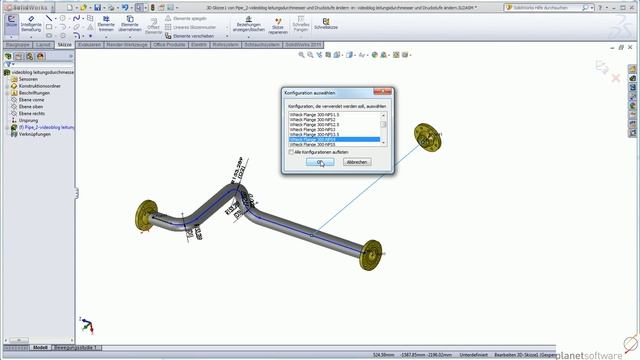Viewport: 640px width, 360px height.
Task: Switch to the Render-Werkzeuge tab
Action: [127, 44]
